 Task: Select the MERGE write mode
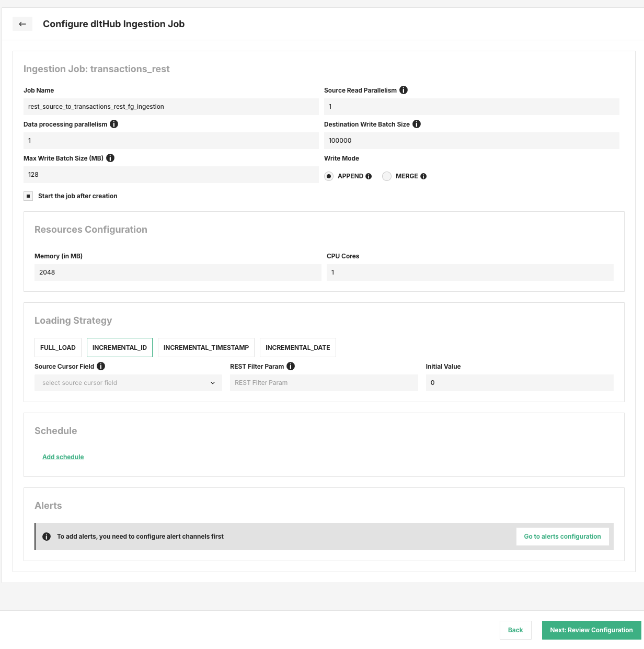click(387, 176)
